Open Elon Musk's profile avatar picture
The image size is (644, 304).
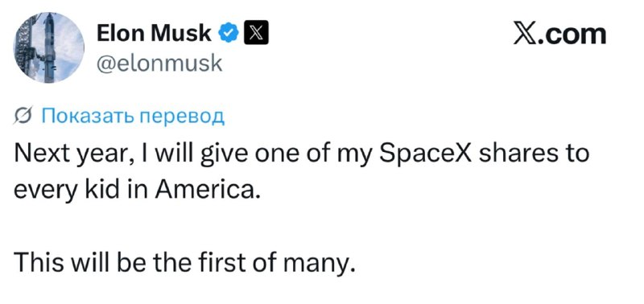click(49, 47)
